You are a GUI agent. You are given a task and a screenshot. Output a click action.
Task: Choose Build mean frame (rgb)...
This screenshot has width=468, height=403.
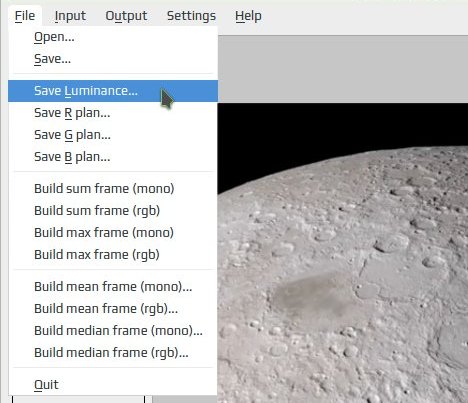coord(113,309)
